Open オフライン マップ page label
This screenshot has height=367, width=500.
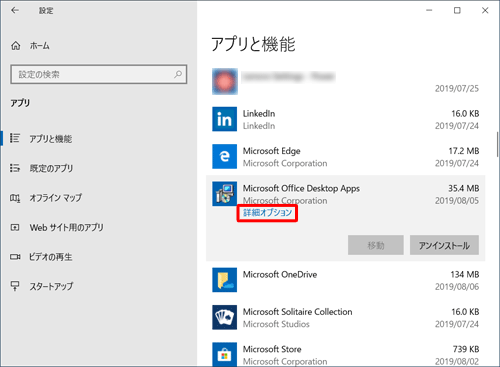coord(56,198)
